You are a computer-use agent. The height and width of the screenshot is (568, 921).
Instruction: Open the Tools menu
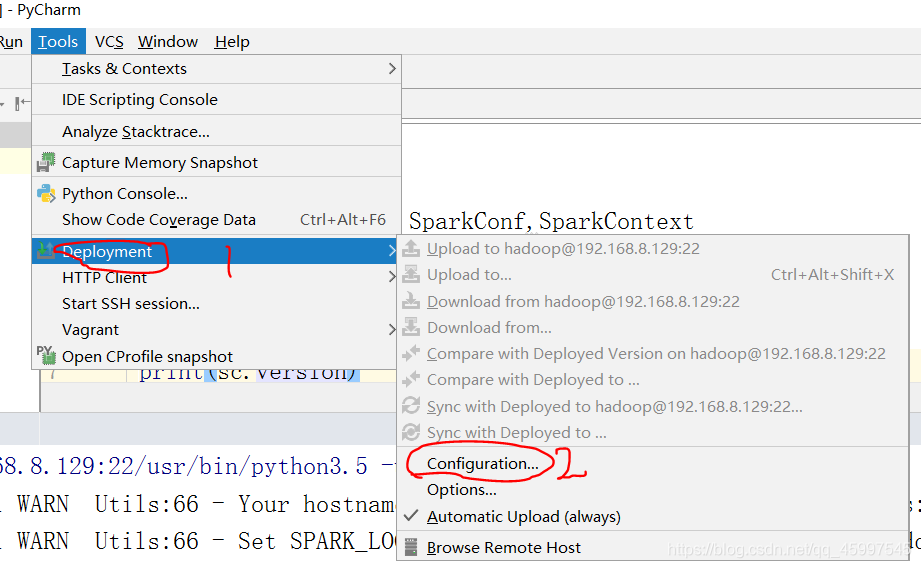pos(58,42)
